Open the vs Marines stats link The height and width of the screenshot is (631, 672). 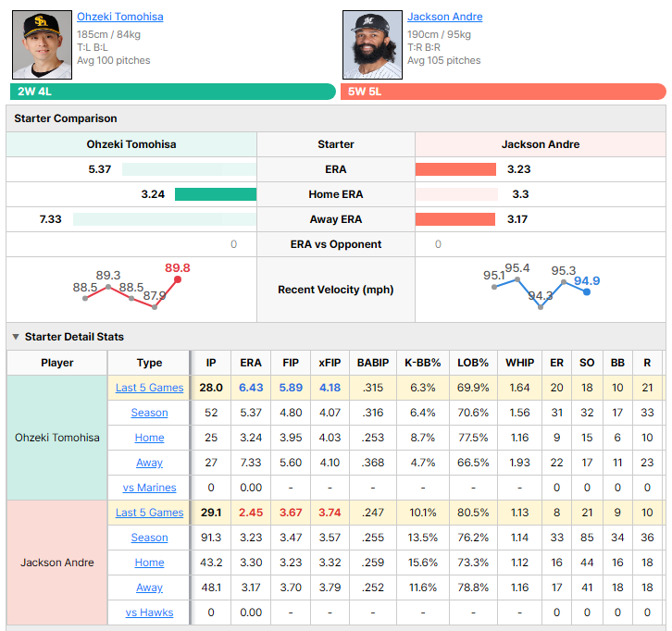pos(150,488)
